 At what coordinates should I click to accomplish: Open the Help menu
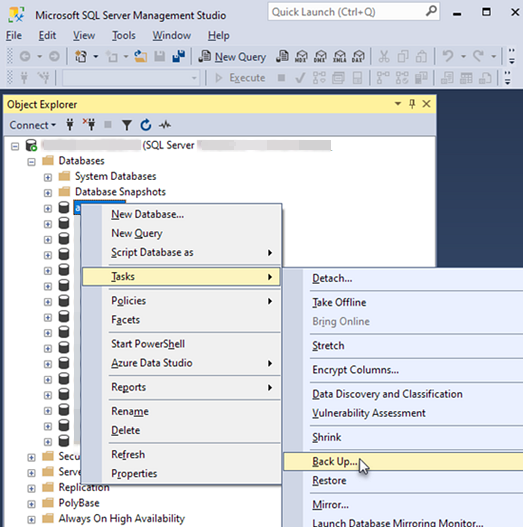click(x=218, y=35)
